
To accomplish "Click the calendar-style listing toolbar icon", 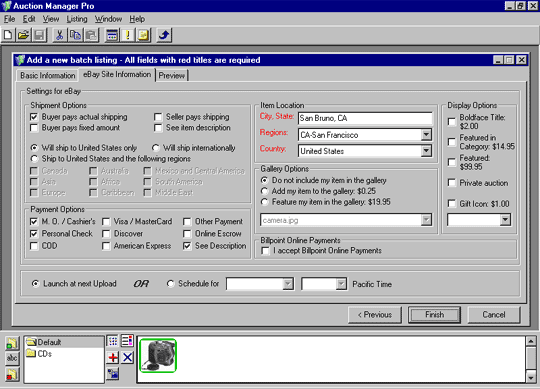I will [x=112, y=35].
